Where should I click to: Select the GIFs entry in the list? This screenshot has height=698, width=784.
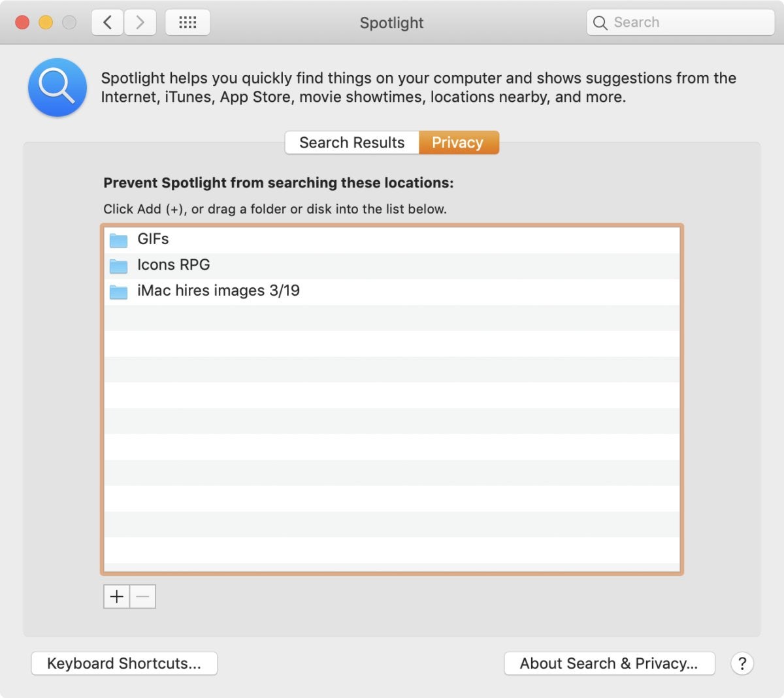coord(392,240)
